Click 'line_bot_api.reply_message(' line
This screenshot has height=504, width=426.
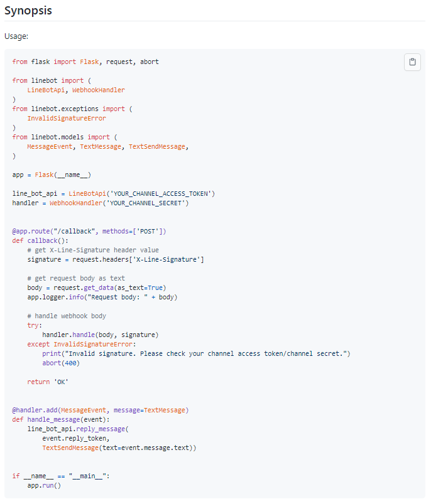click(78, 429)
